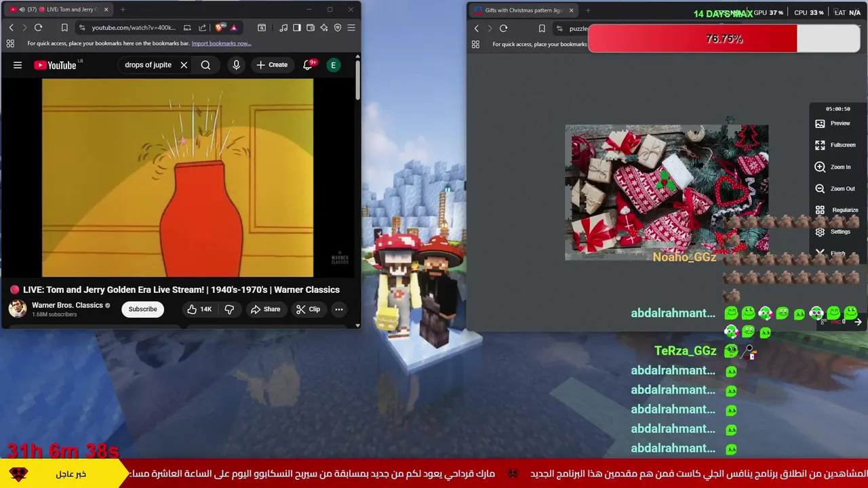Click the VPN shield icon
This screenshot has width=868, height=488.
coord(338,28)
